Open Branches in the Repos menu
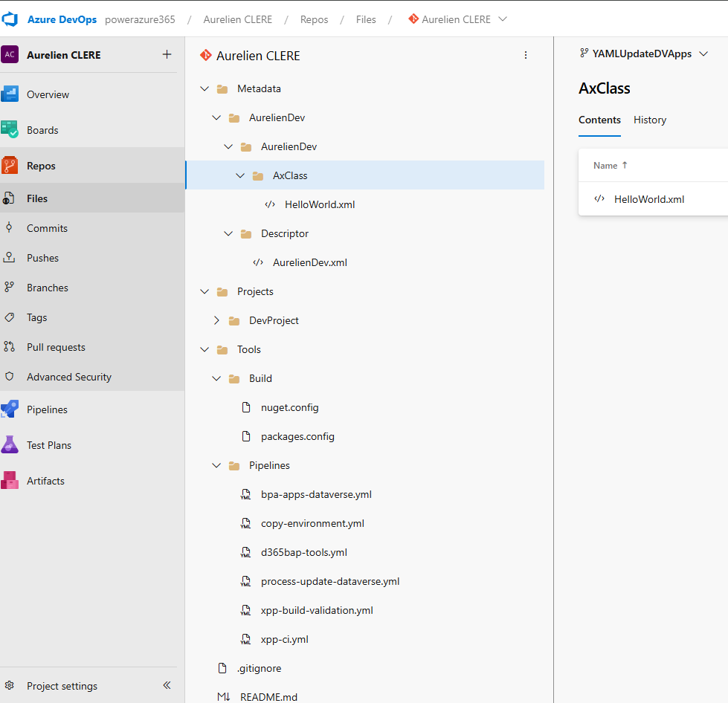This screenshot has height=703, width=728. pos(48,288)
